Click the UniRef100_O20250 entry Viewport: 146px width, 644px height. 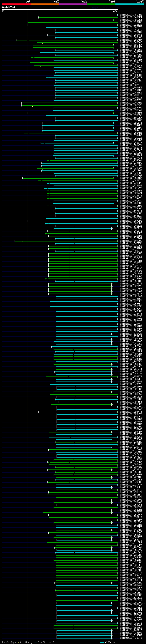[x=131, y=58]
